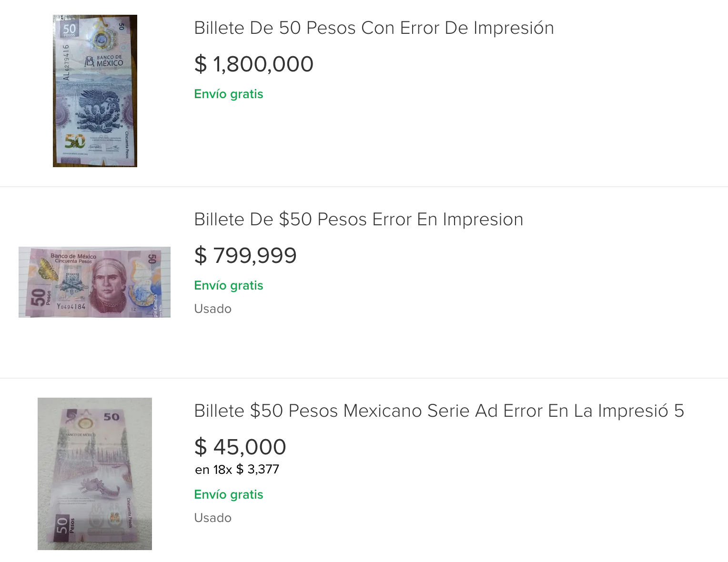Open listing 'Billete De 50 Pesos Con Error De Impresión'
The width and height of the screenshot is (728, 562).
(374, 28)
